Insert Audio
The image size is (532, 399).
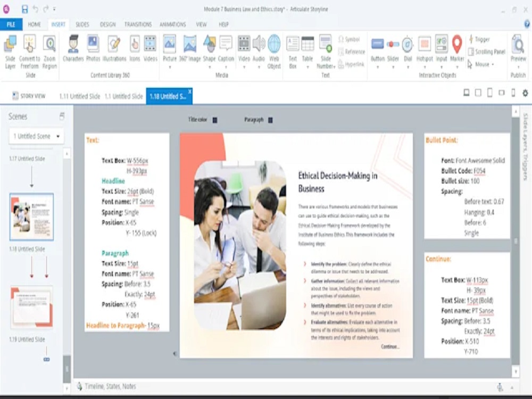[x=259, y=48]
